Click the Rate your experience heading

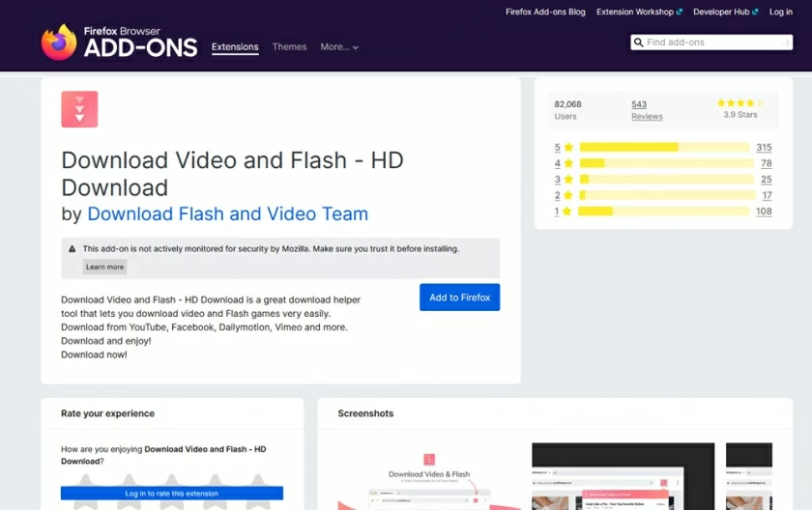pos(107,413)
